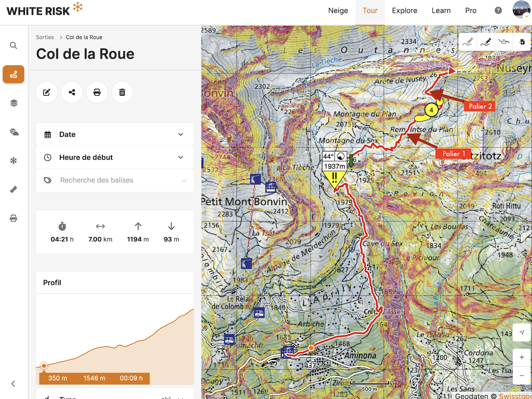This screenshot has width=532, height=399.
Task: Open the weather panel in sidebar
Action: tap(14, 132)
